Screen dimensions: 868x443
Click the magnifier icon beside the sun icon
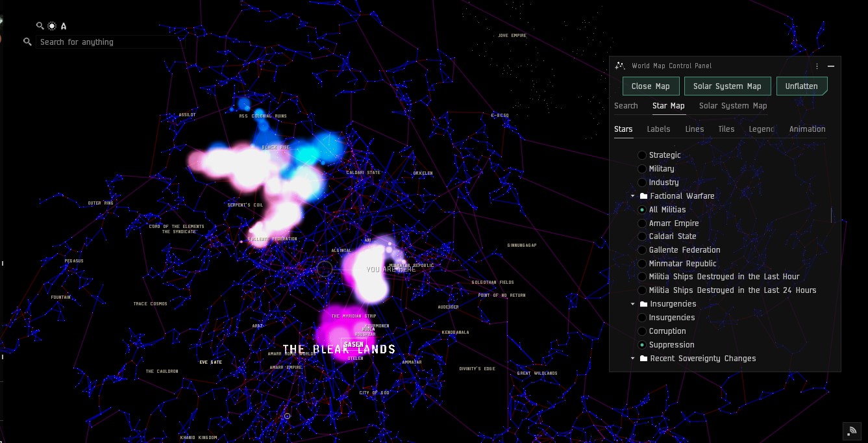40,26
